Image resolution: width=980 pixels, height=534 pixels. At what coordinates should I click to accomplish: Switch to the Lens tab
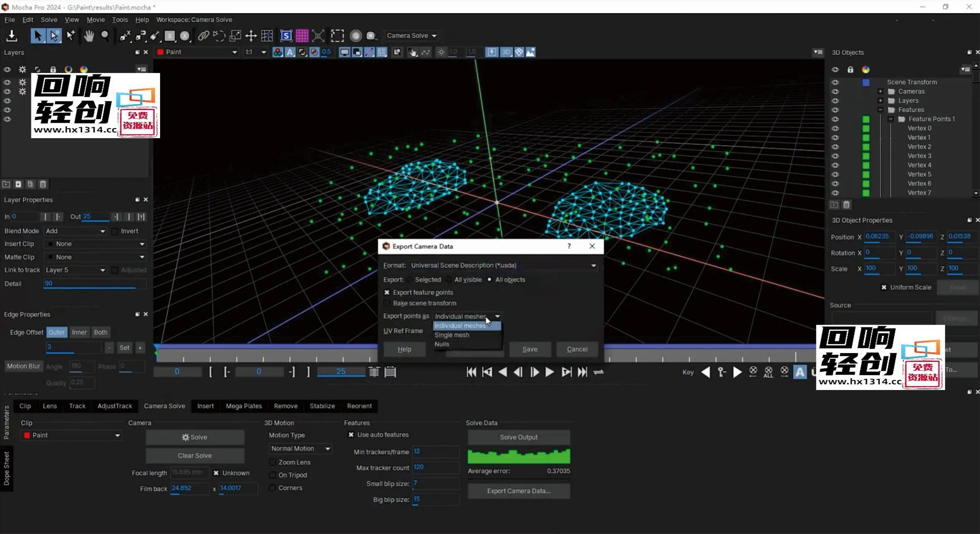point(50,406)
